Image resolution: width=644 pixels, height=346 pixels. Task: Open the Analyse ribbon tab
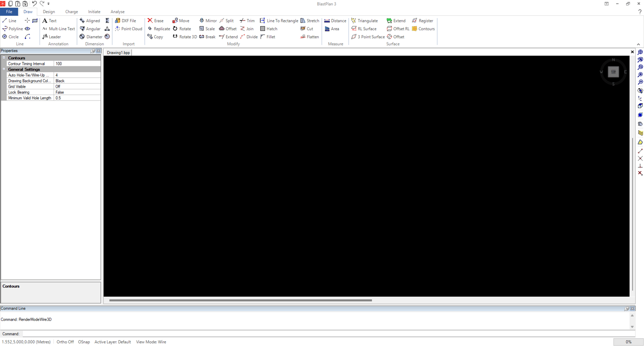pyautogui.click(x=118, y=12)
